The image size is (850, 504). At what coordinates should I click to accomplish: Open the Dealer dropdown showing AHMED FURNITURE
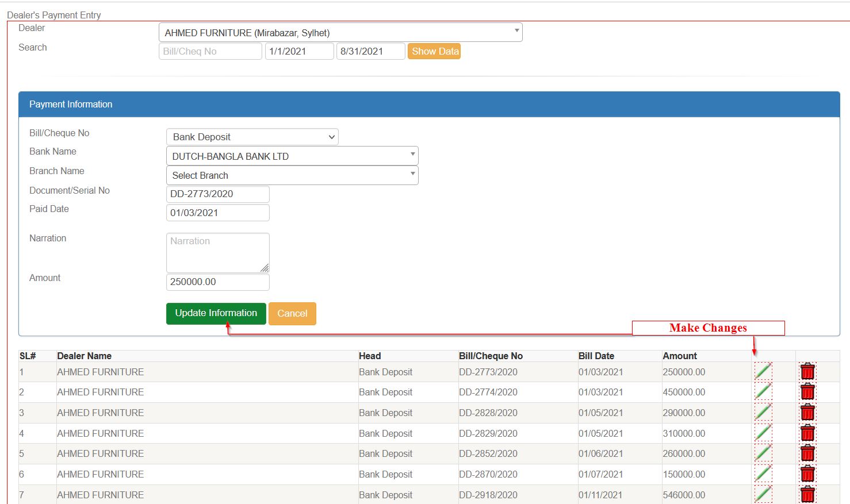(340, 32)
